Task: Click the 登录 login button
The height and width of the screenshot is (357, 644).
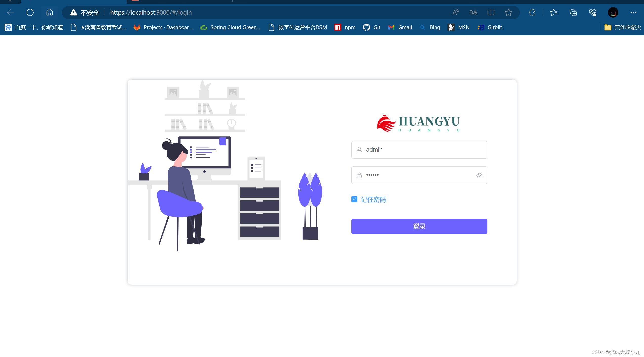Action: coord(419,226)
